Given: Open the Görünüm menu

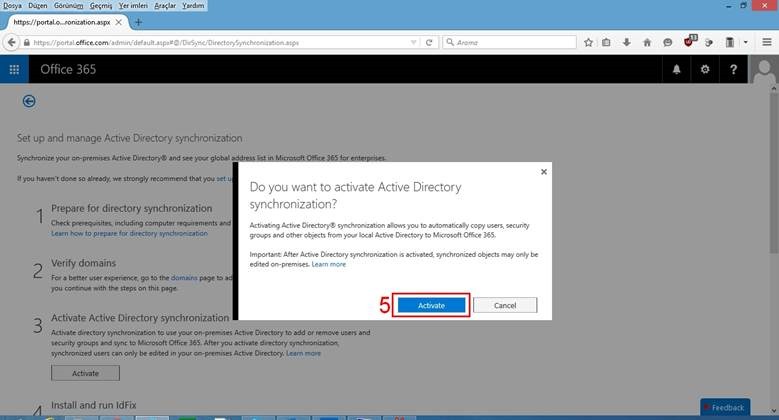Looking at the screenshot, I should (69, 5).
